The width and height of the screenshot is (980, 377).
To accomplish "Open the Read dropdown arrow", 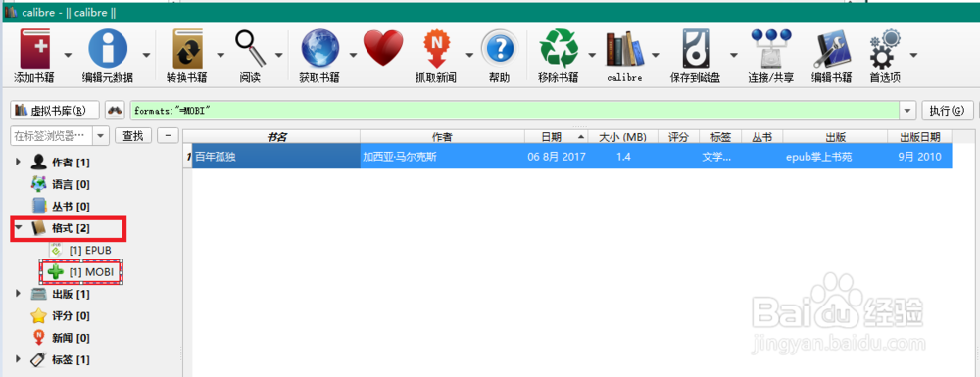I will (278, 55).
